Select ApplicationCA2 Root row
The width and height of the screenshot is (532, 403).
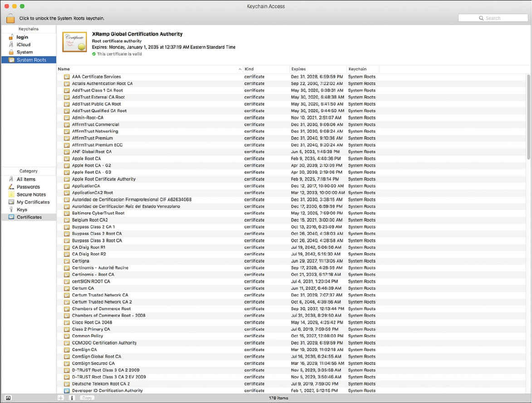[x=292, y=193]
